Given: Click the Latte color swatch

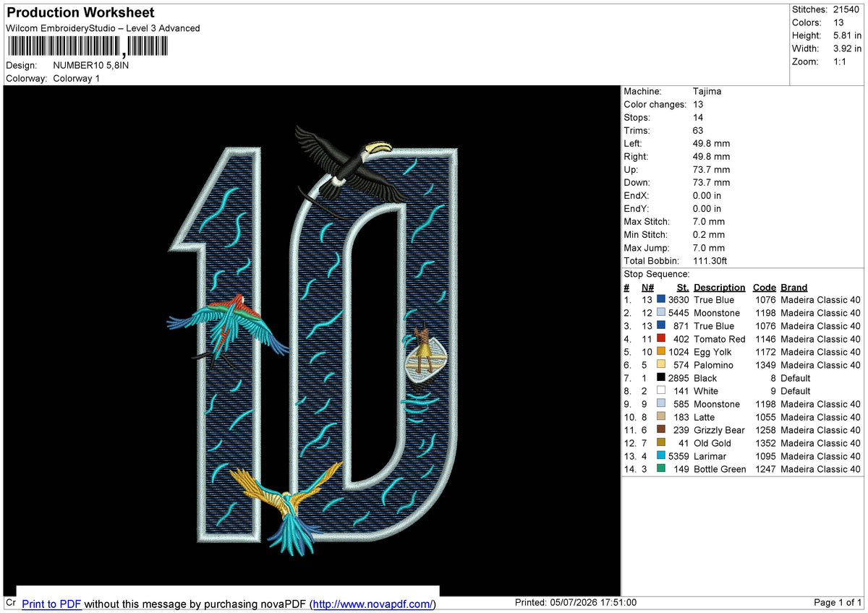Looking at the screenshot, I should pyautogui.click(x=661, y=416).
